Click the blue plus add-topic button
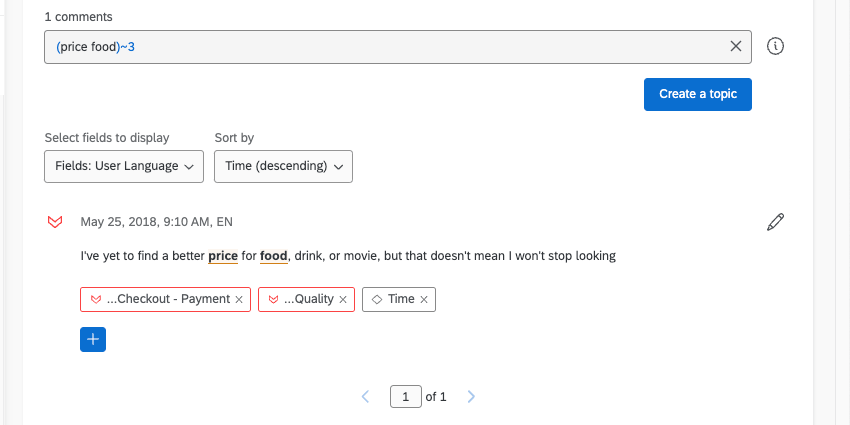850x425 pixels. [92, 340]
